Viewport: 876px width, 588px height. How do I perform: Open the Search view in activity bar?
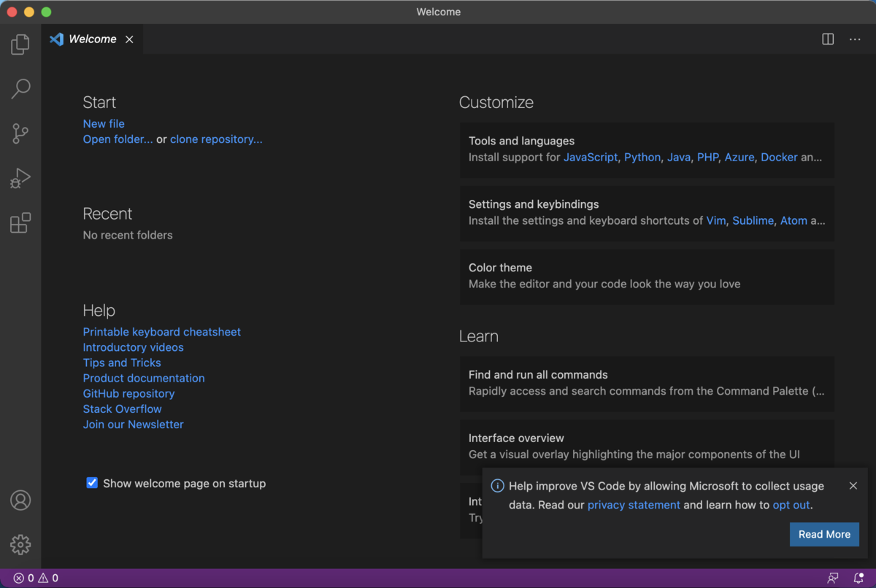(20, 89)
